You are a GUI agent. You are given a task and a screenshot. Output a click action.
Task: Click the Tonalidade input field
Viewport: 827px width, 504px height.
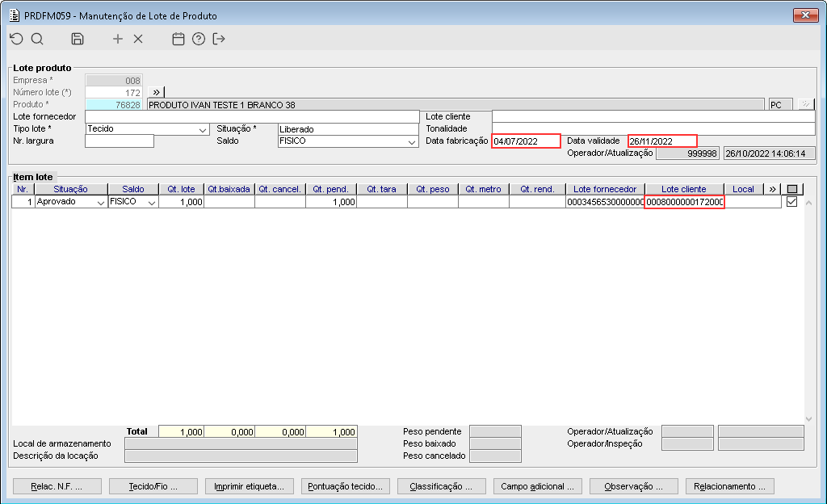(x=653, y=128)
